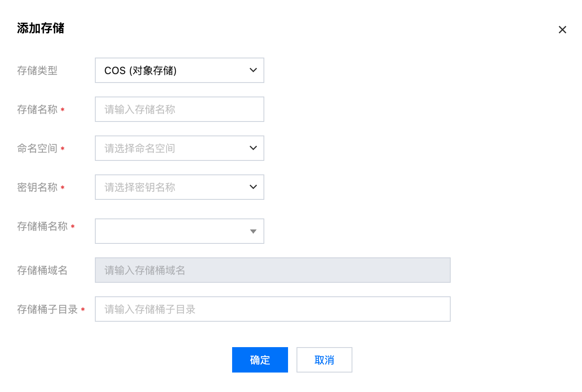The image size is (582, 392).
Task: Open the COS (对象存储) storage type dropdown
Action: point(174,70)
